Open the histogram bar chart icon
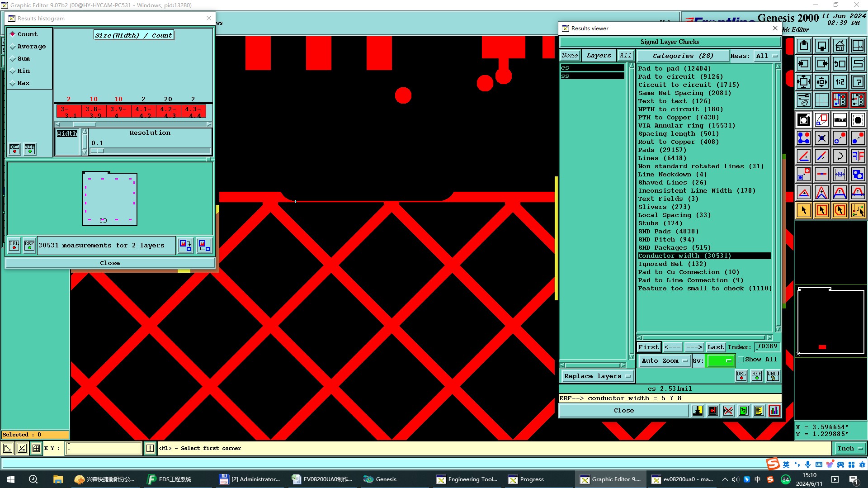868x488 pixels. point(774,411)
